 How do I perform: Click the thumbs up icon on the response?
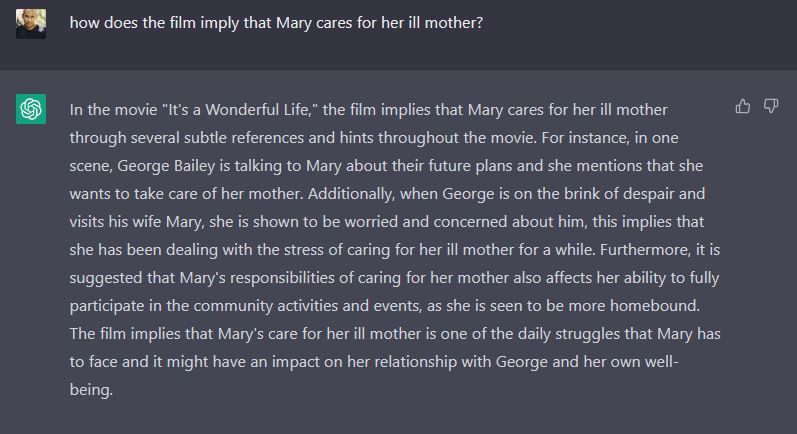[x=743, y=106]
